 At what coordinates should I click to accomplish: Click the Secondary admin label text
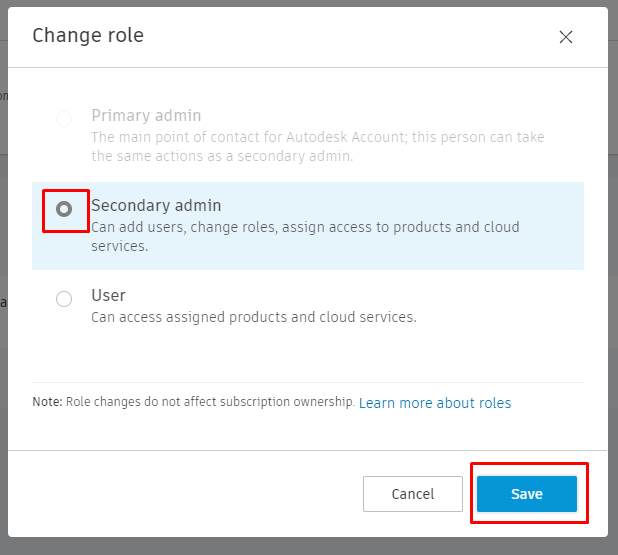(156, 205)
